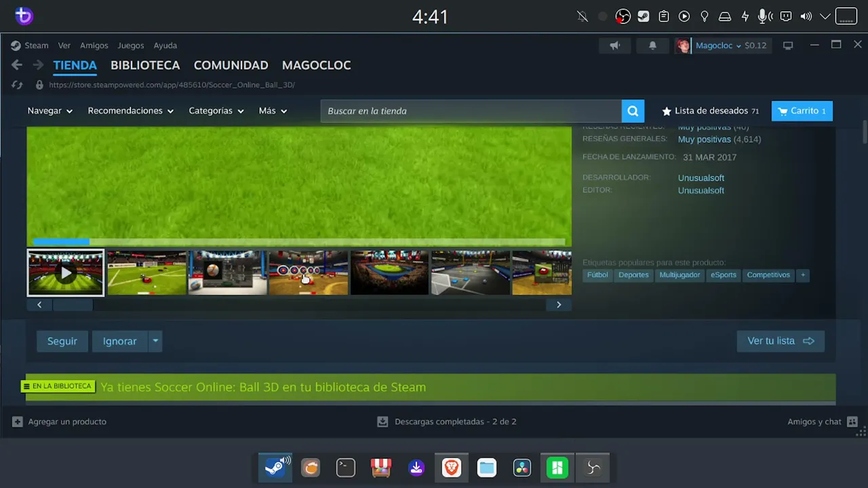Open the Ignorar options dropdown arrow

[x=155, y=341]
